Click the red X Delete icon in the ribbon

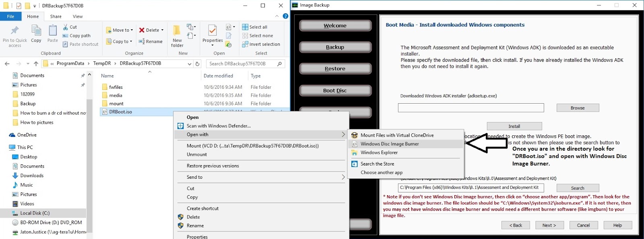point(142,30)
